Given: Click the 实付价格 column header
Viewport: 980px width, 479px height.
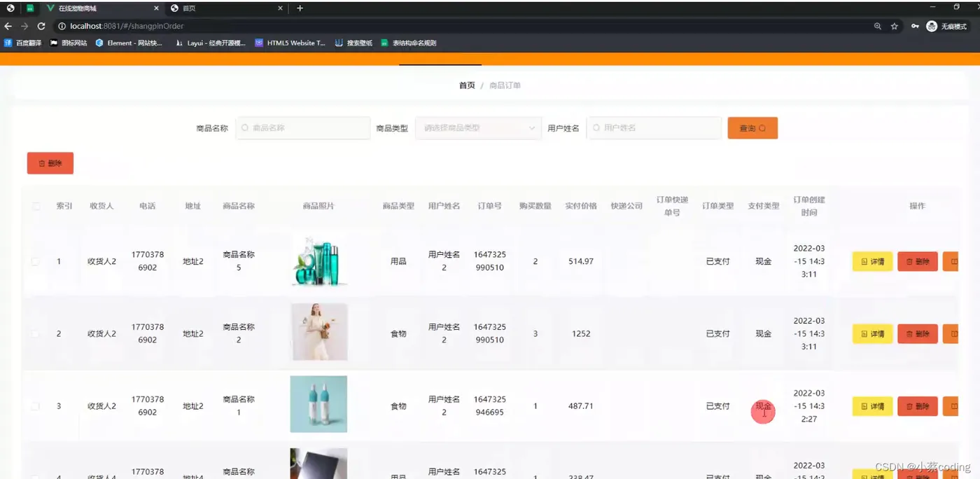Looking at the screenshot, I should point(581,206).
